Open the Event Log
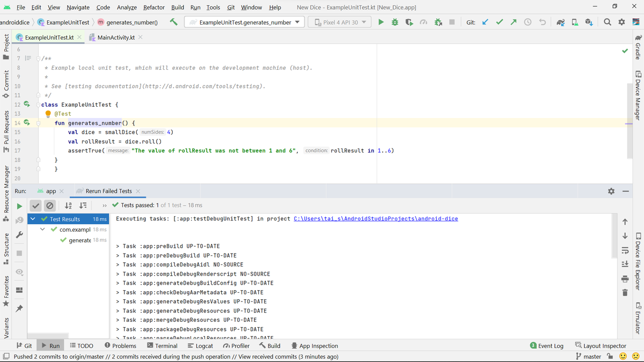Screen dimensions: 644x362 click(546, 346)
